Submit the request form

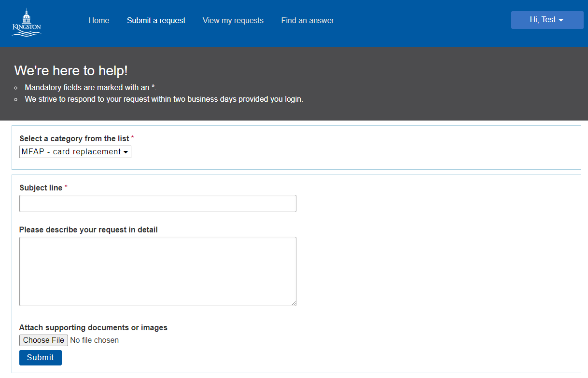coord(41,357)
